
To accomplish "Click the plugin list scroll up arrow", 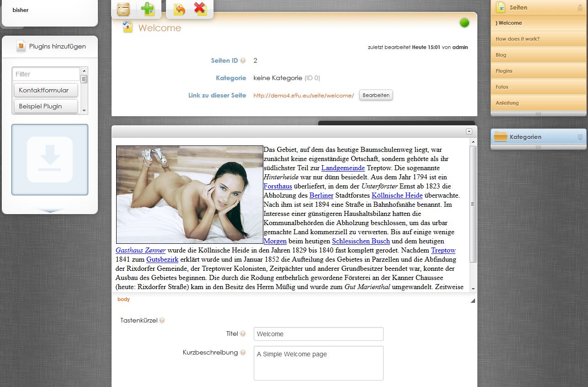I will tap(84, 70).
